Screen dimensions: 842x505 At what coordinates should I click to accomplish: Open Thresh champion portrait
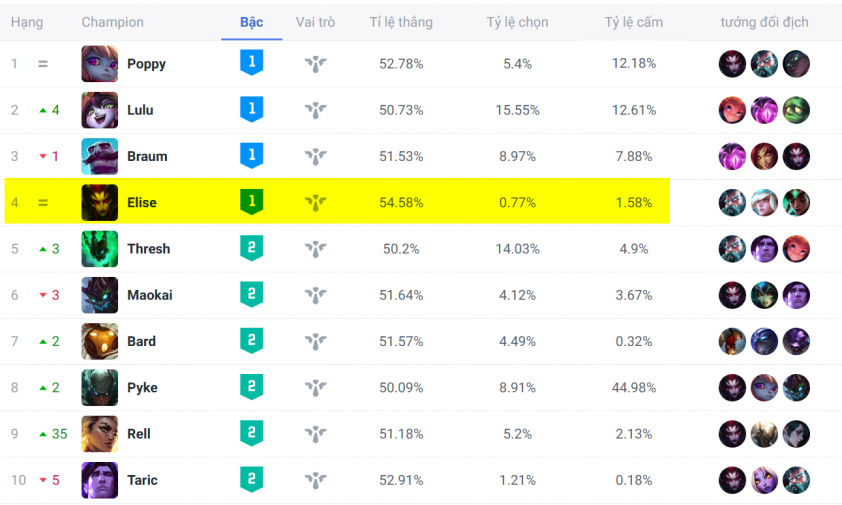click(99, 249)
